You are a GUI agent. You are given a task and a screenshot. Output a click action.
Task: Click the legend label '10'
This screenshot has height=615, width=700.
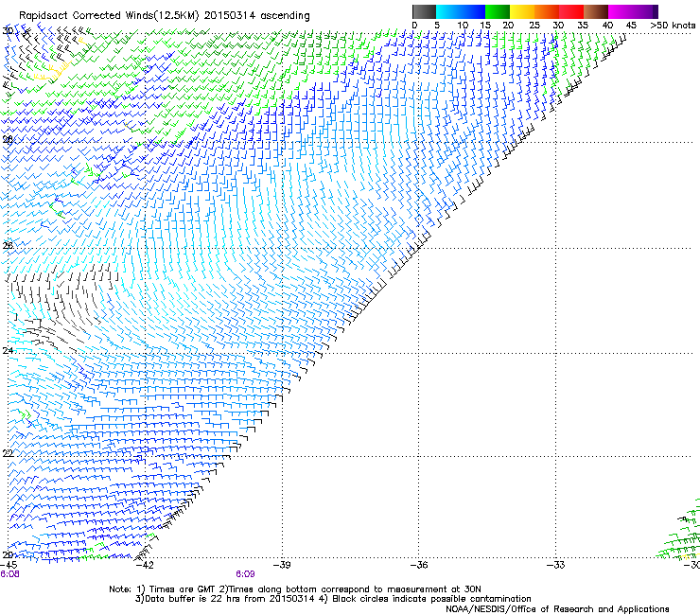(x=463, y=26)
